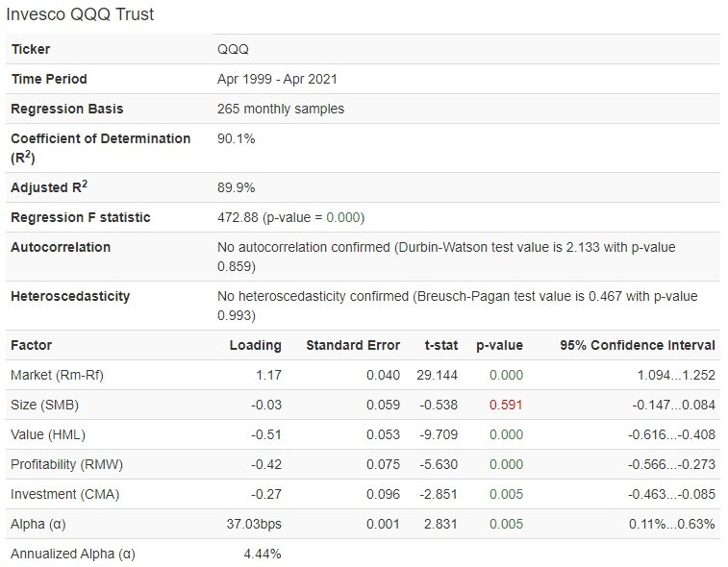Click the Breusch-Pagan heteroscedasticity result text

pyautogui.click(x=457, y=304)
